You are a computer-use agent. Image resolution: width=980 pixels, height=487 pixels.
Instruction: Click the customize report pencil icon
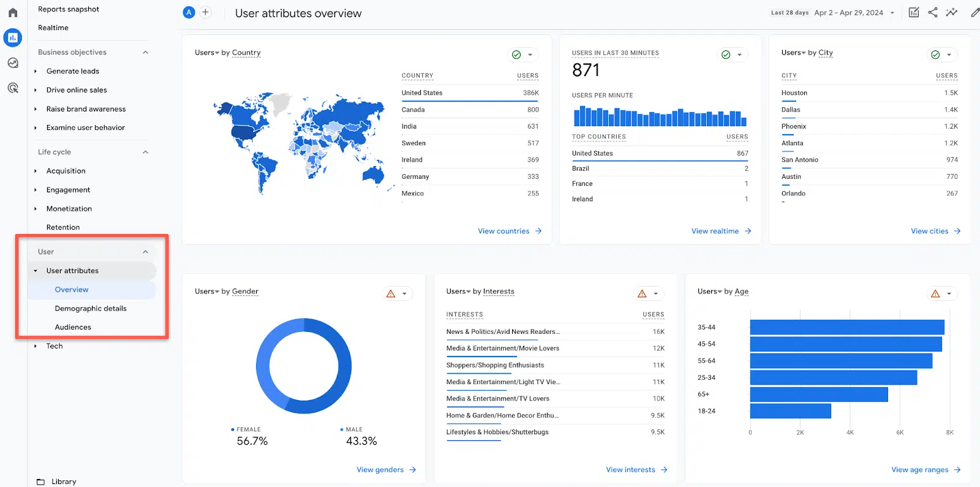click(974, 12)
